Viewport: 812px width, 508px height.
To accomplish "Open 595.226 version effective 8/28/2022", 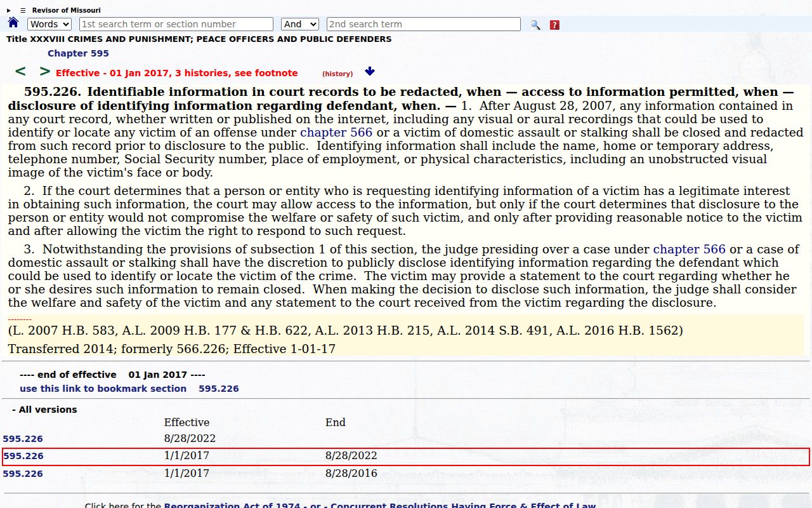I will pyautogui.click(x=23, y=439).
